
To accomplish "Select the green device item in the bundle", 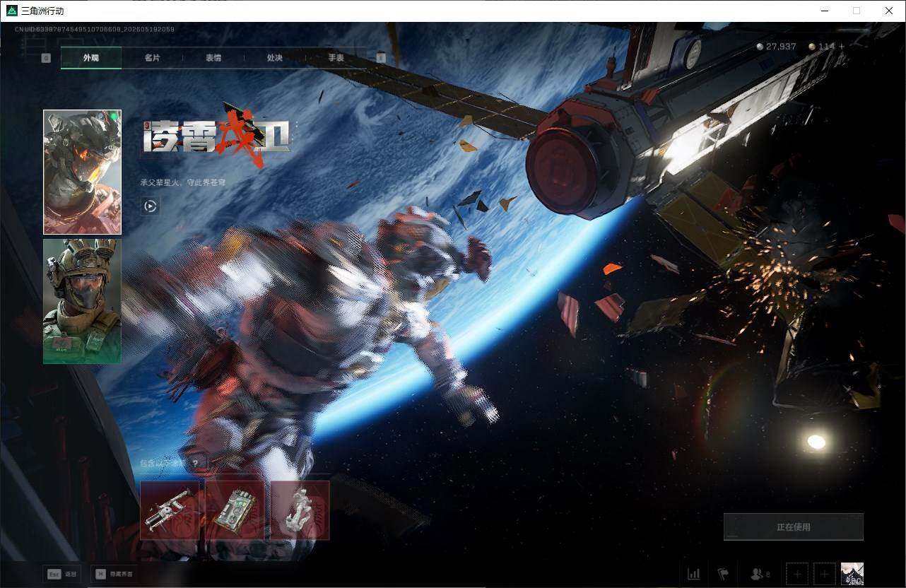I will point(235,510).
